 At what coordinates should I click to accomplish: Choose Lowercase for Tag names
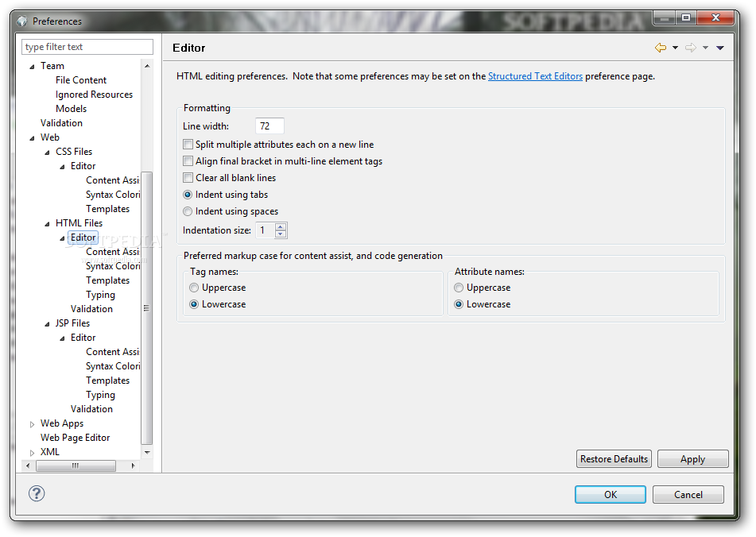coord(194,304)
